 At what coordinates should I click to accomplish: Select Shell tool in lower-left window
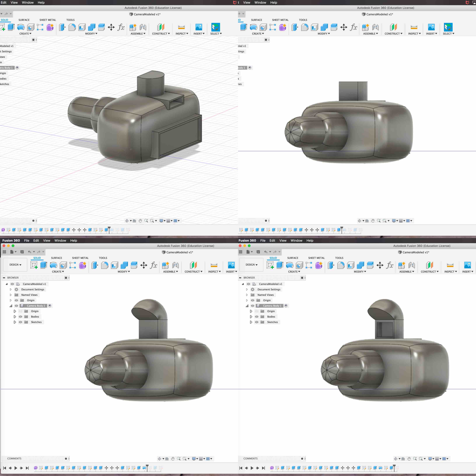coord(115,265)
